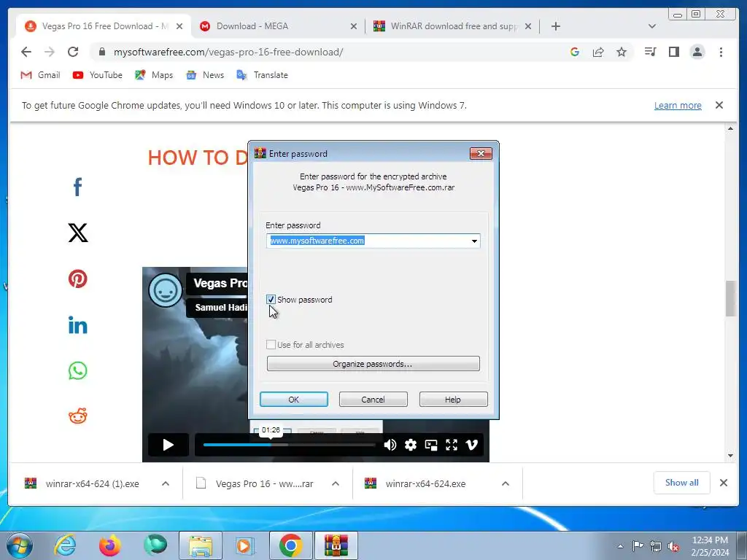Confirm password with OK button
This screenshot has width=747, height=560.
[x=294, y=400]
